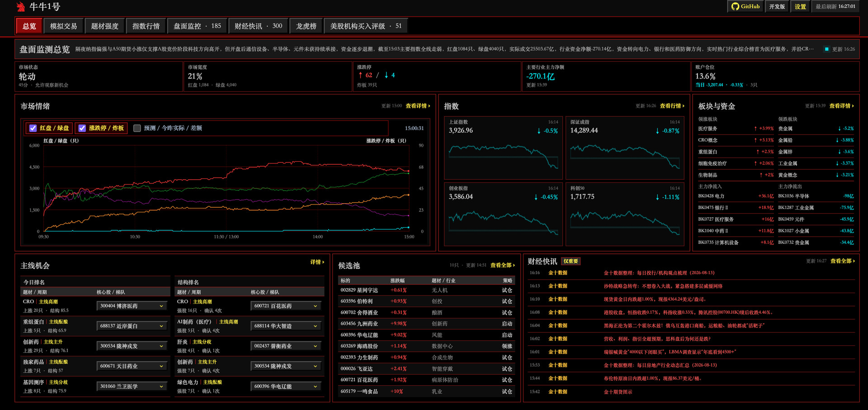
Task: Open the GitHub link with octocat icon
Action: pyautogui.click(x=745, y=6)
